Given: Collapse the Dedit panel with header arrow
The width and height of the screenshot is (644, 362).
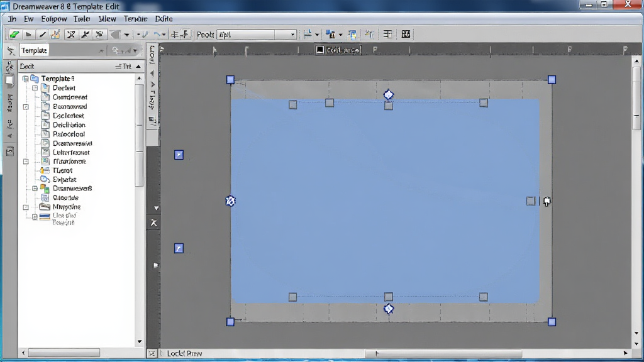Looking at the screenshot, I should [138, 67].
